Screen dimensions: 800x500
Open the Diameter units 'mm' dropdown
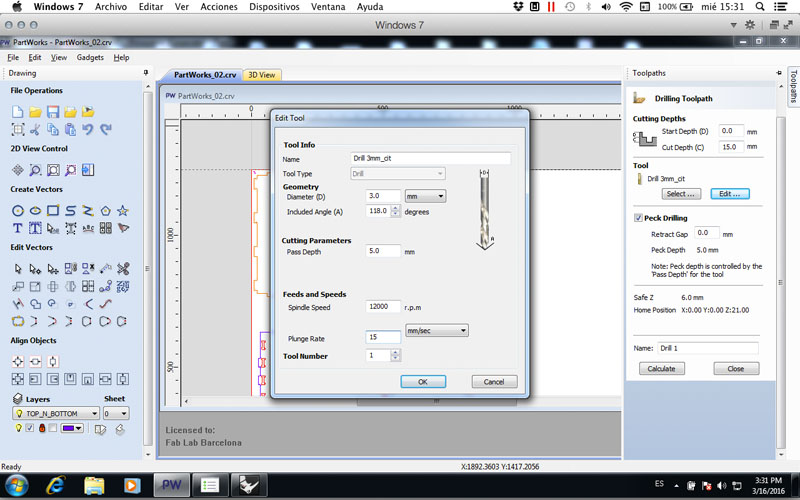pos(425,196)
